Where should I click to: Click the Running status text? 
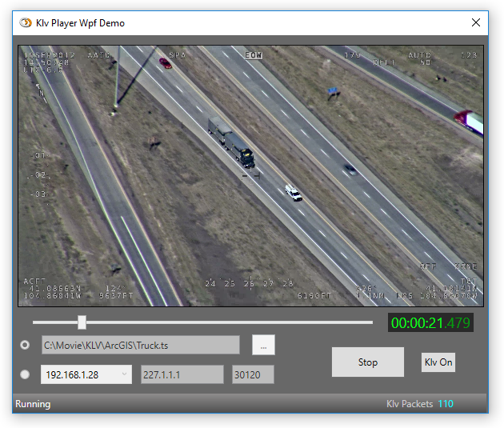tap(33, 404)
